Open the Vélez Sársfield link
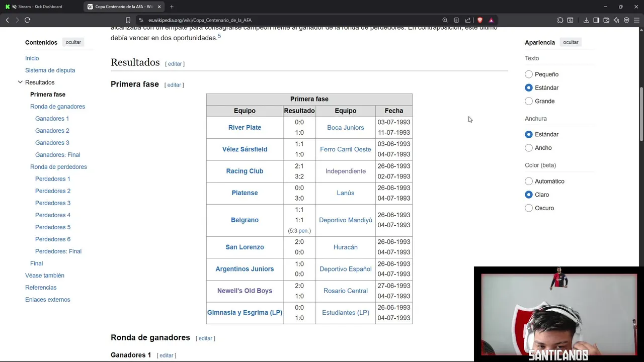 [x=245, y=149]
